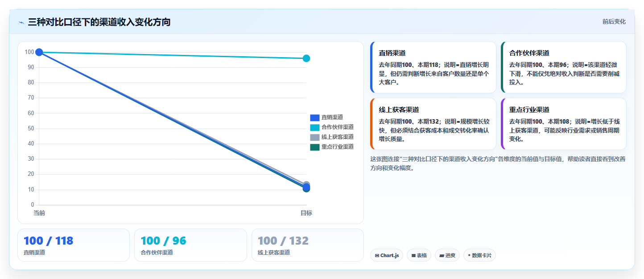The height and width of the screenshot is (279, 644).
Task: Click the 合作伙伴渠道 data point at 目标
Action: (x=306, y=58)
